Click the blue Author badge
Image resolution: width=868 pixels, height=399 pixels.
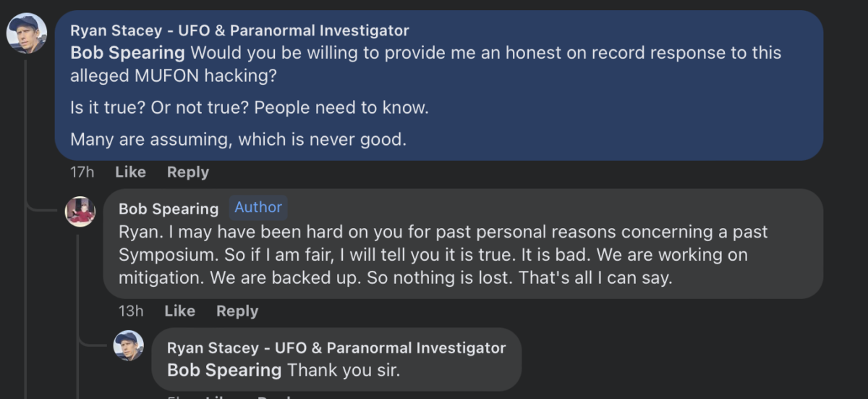[x=258, y=207]
